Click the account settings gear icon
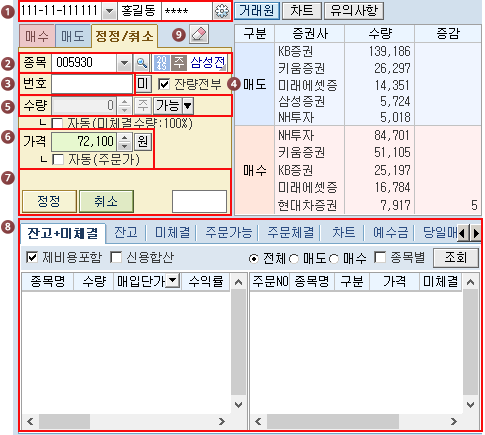 click(222, 11)
